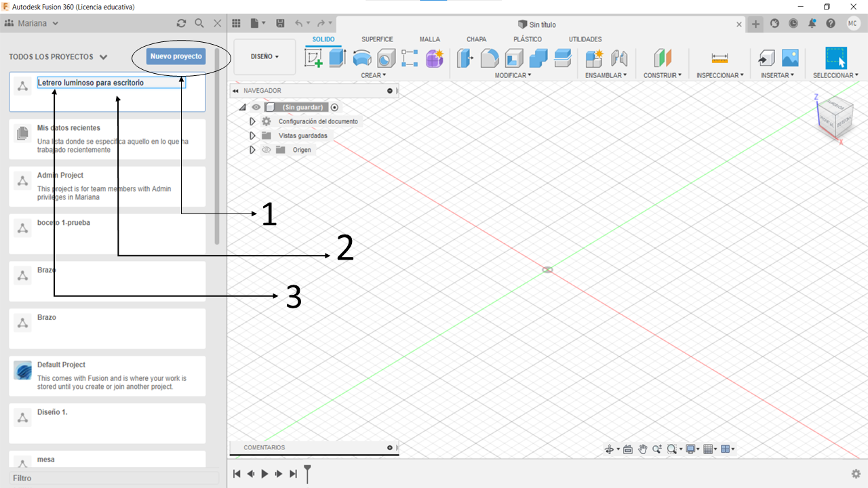868x488 pixels.
Task: Click the Combine tool icon
Action: click(x=538, y=58)
